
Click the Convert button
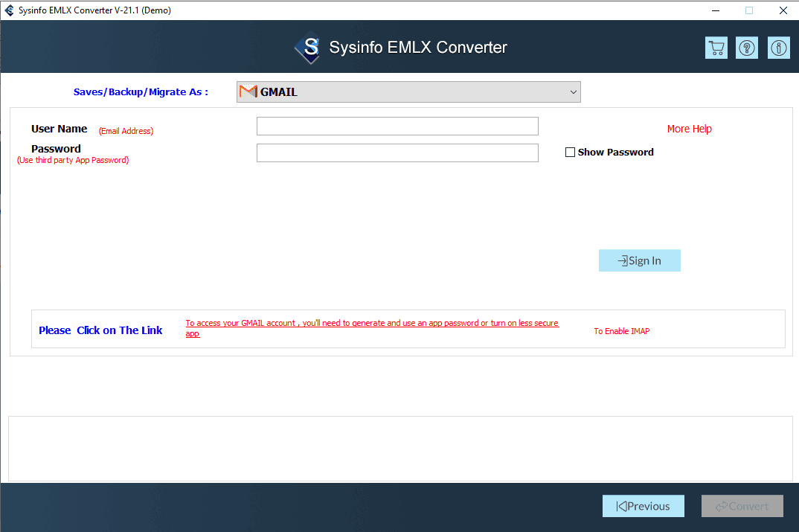pyautogui.click(x=742, y=506)
